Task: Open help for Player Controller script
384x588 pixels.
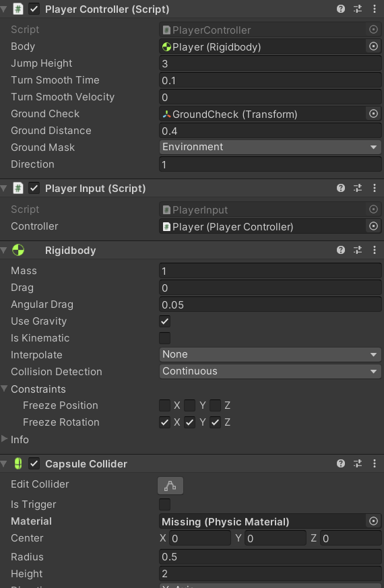Action: [340, 9]
